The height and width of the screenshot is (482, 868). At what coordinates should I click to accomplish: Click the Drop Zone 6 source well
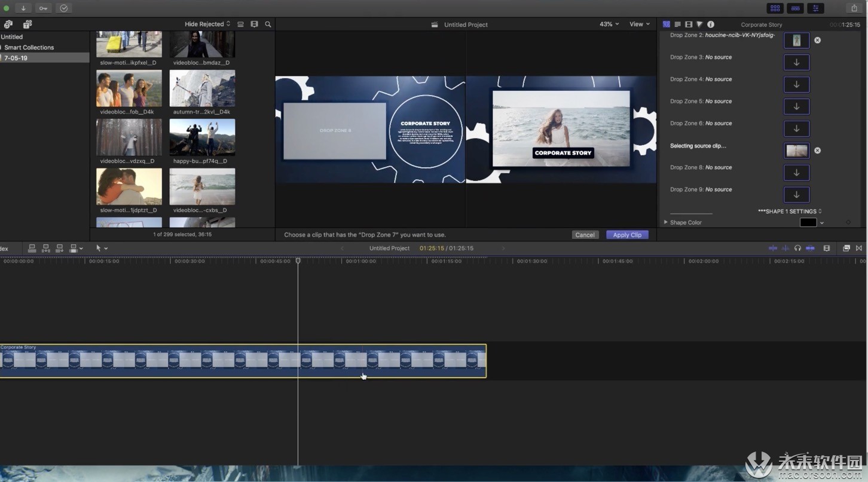[796, 128]
